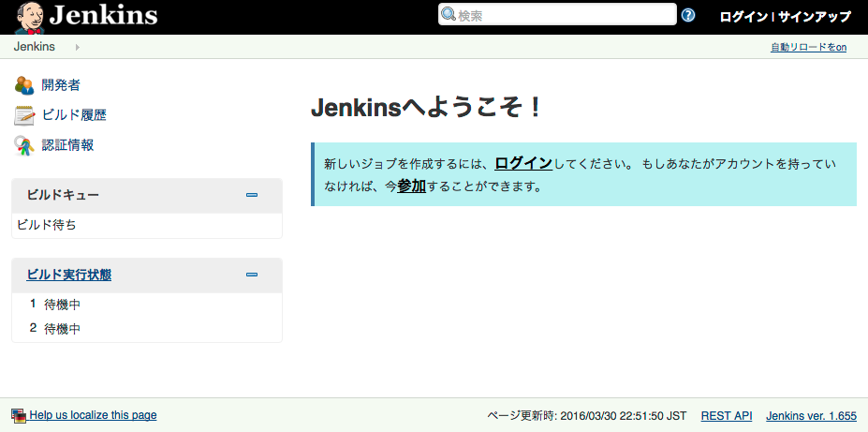Click the magnifier icon in search box

point(449,14)
